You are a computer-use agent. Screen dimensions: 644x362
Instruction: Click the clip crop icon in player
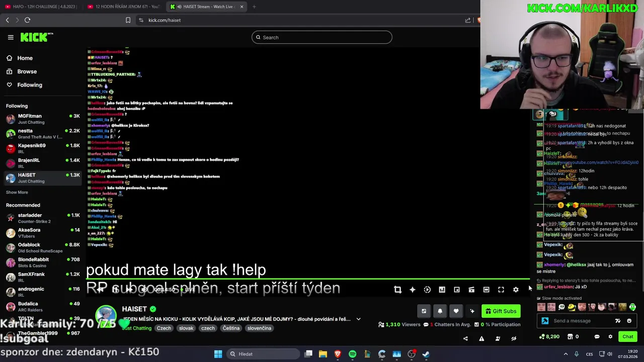click(x=397, y=290)
